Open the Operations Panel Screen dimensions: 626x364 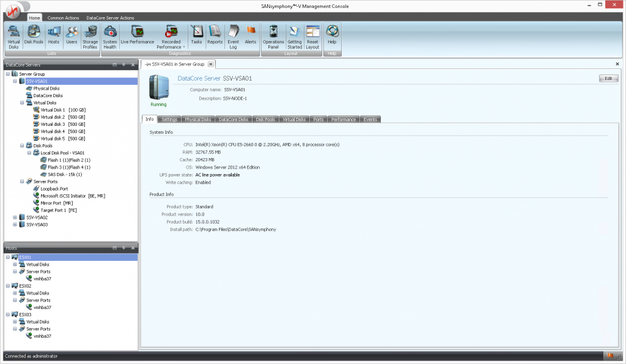273,36
